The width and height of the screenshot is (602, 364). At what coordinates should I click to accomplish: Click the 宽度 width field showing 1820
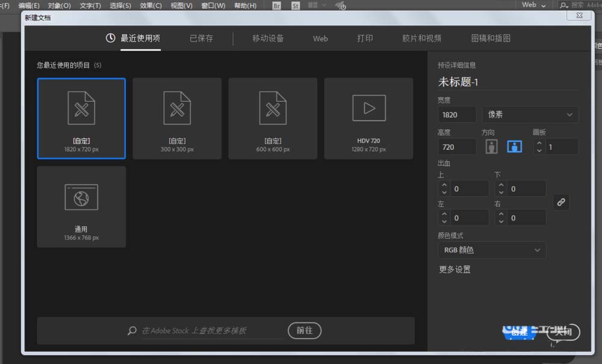(x=457, y=115)
